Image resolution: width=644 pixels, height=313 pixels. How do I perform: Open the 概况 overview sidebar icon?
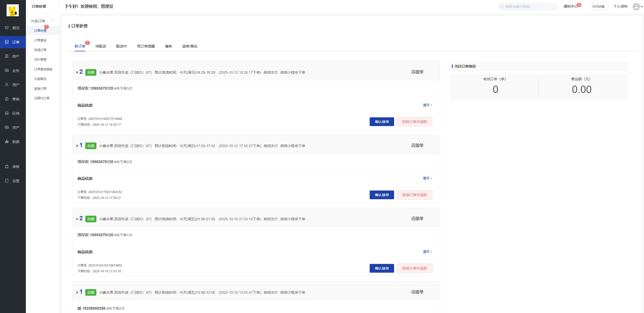click(x=7, y=28)
